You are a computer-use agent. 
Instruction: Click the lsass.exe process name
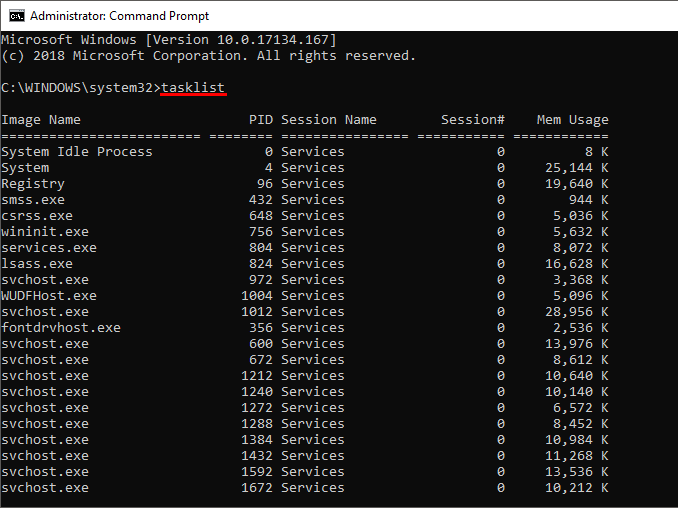point(37,264)
